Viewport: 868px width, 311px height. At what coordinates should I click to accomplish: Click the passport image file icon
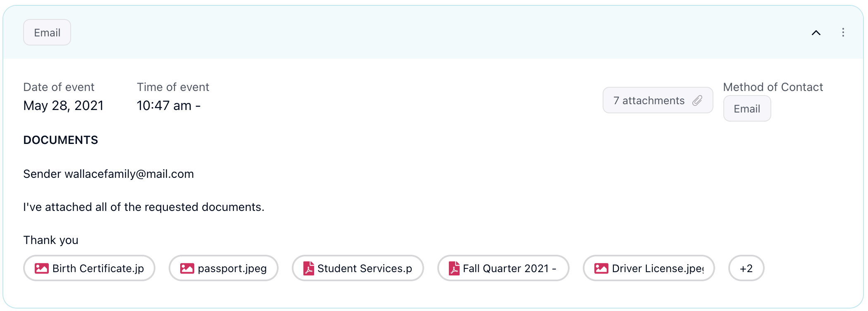[x=187, y=268]
